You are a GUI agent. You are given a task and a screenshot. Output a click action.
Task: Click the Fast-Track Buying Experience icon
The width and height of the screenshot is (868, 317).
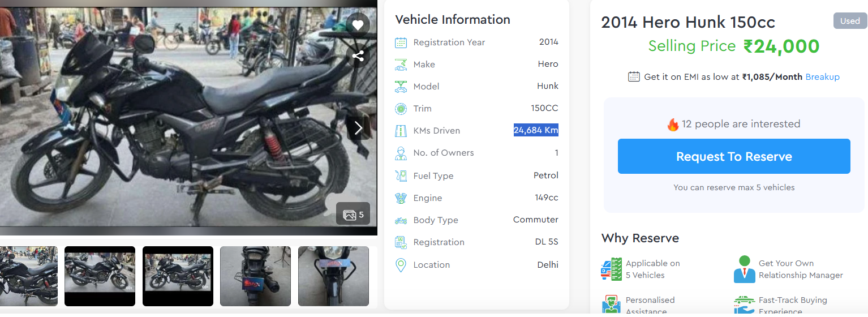pyautogui.click(x=745, y=304)
